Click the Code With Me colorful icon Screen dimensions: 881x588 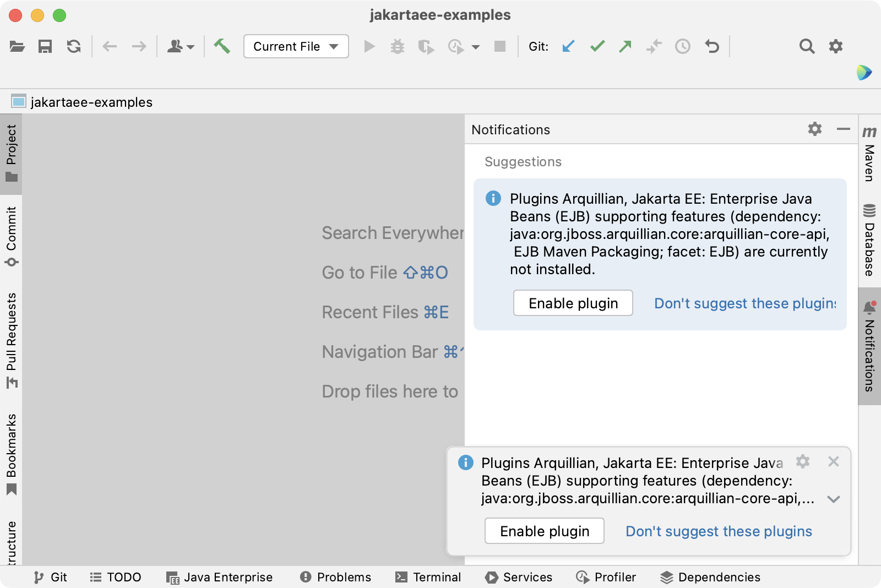[x=864, y=72]
